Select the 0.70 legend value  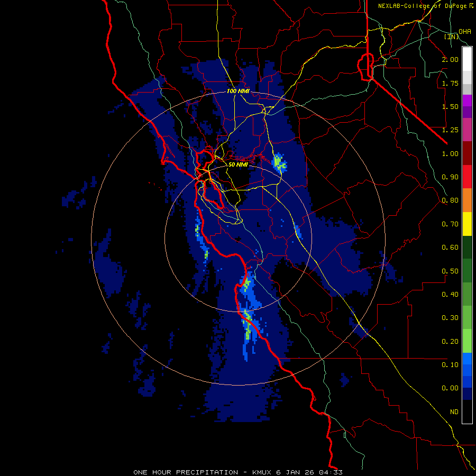[450, 224]
